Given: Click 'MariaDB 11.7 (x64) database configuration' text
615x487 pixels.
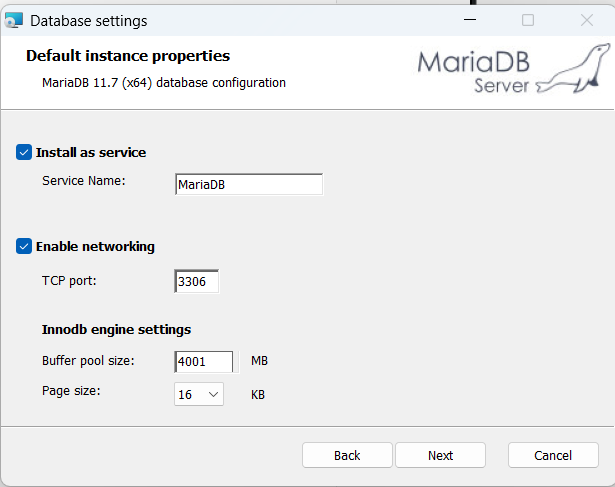Looking at the screenshot, I should point(164,83).
